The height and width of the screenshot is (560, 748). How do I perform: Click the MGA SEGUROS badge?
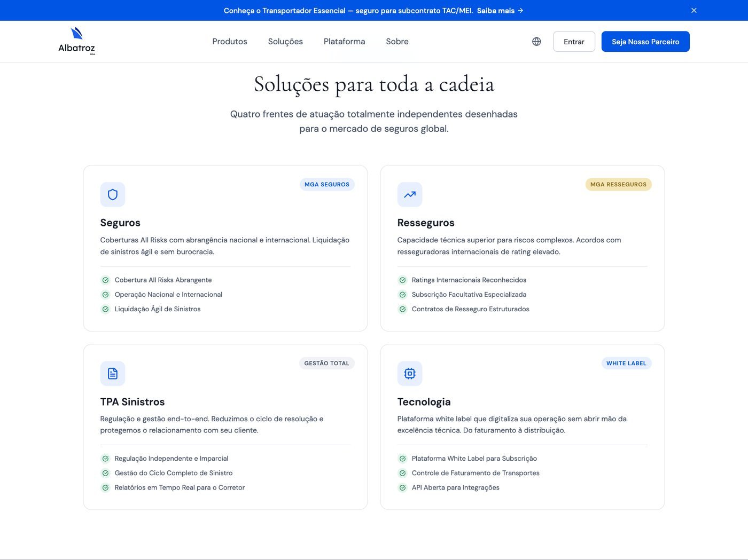click(327, 185)
